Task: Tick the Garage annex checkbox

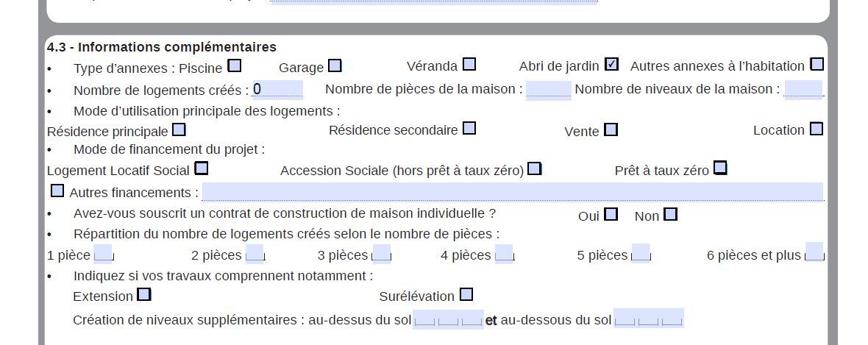Action: (335, 65)
